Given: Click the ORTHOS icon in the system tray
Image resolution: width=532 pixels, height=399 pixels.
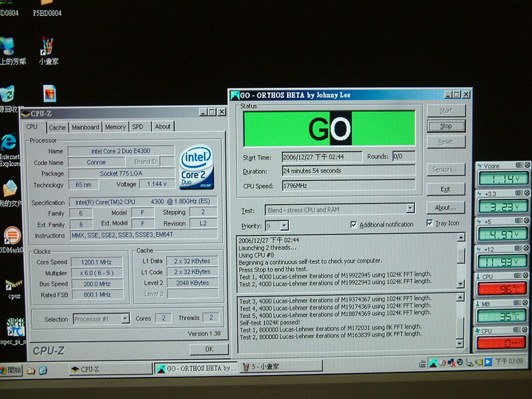Looking at the screenshot, I should tap(433, 363).
